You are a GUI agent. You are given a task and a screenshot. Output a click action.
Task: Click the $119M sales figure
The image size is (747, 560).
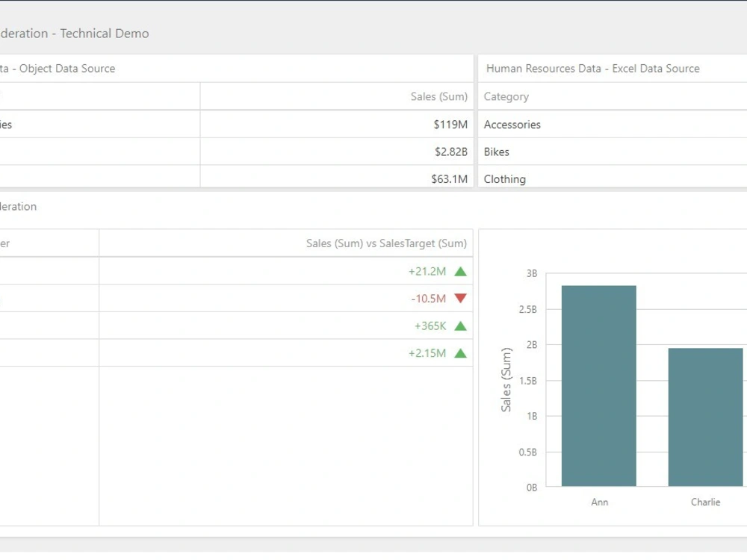tap(450, 125)
